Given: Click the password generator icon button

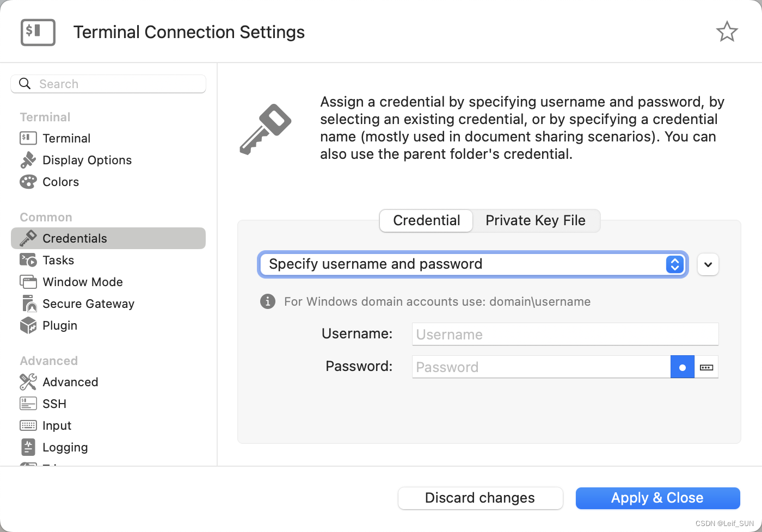Looking at the screenshot, I should tap(706, 367).
